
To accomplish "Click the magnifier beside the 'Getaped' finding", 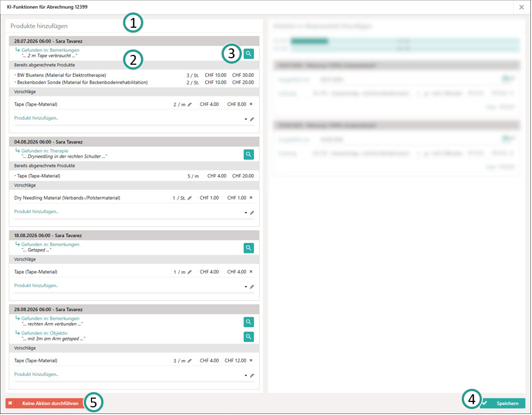I will pyautogui.click(x=249, y=248).
